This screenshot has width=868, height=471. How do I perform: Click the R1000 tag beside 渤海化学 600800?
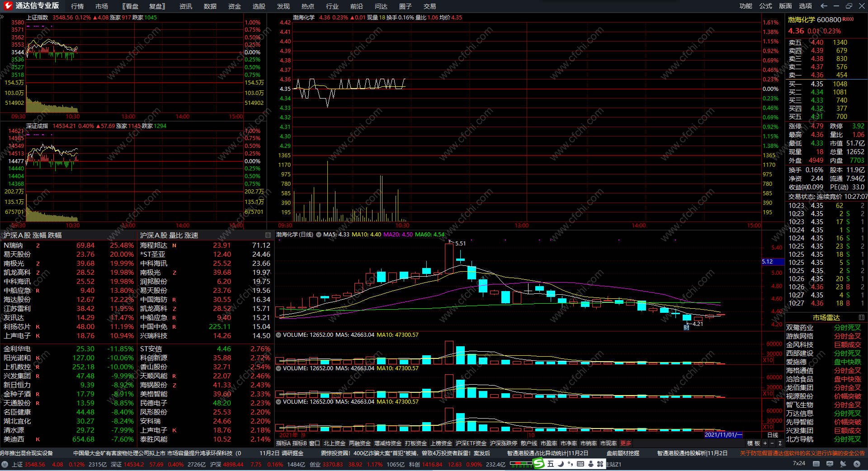point(848,19)
